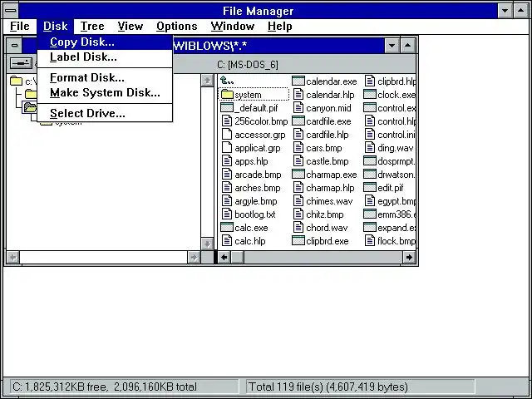Viewport: 532px width, 399px height.
Task: Select file name calc.hlp
Action: tap(250, 241)
